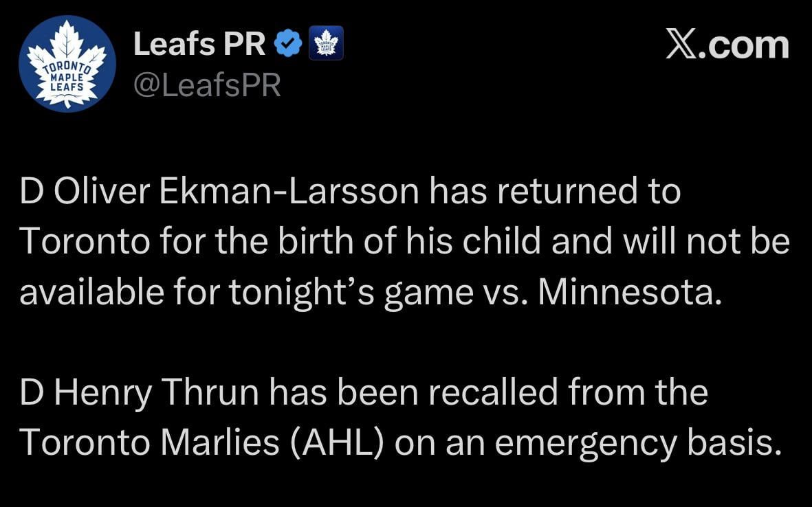Click the phrase "emergency basis"
The image size is (812, 507).
(x=637, y=442)
